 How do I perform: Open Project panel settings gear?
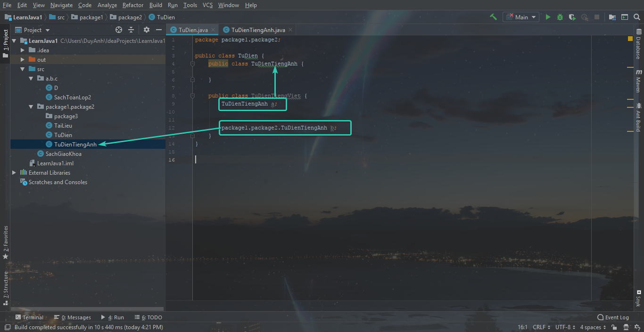point(146,30)
